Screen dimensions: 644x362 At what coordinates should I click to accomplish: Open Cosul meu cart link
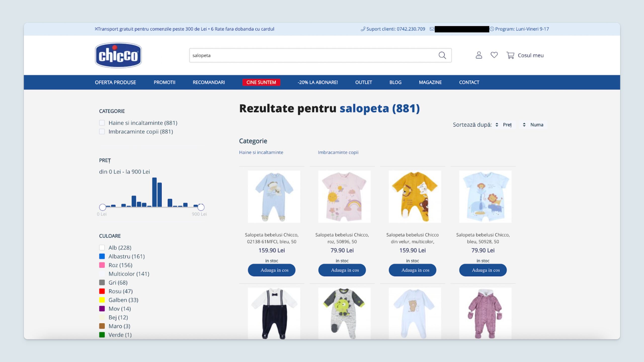tap(531, 55)
